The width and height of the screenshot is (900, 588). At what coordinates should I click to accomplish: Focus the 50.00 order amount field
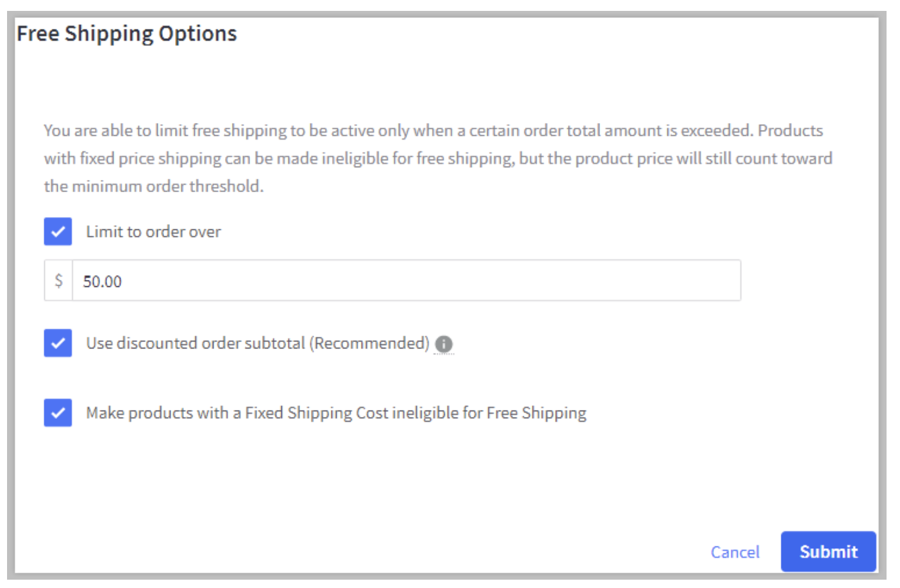(406, 281)
